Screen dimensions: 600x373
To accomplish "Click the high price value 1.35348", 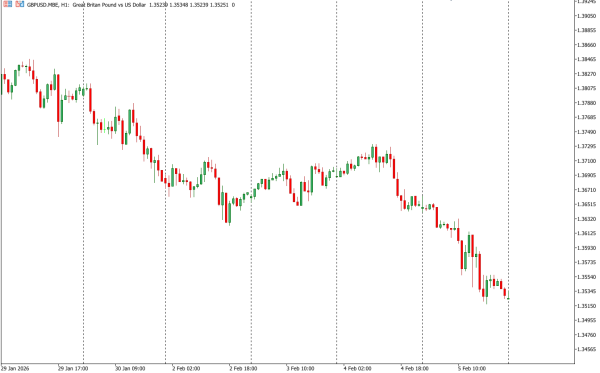I will pos(179,5).
